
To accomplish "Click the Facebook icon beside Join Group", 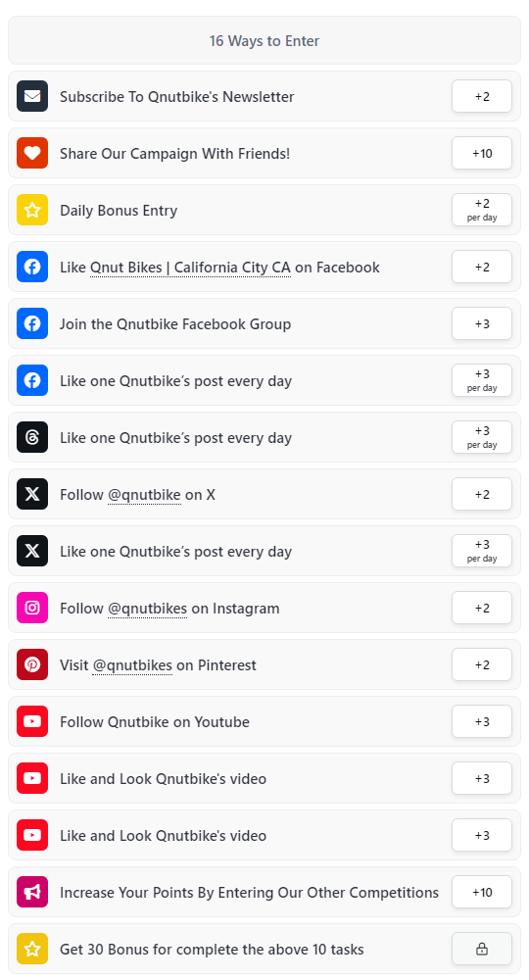I will pos(32,323).
